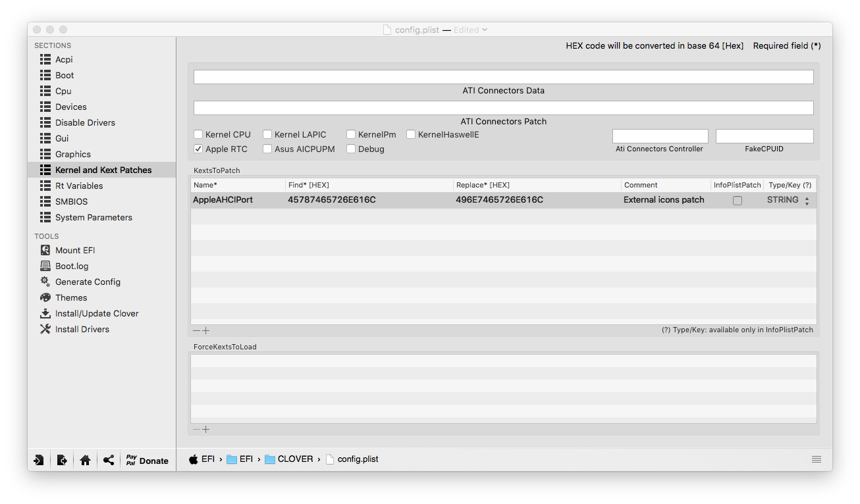Viewport: 860px width, 504px height.
Task: Click the import configuration icon
Action: (39, 461)
